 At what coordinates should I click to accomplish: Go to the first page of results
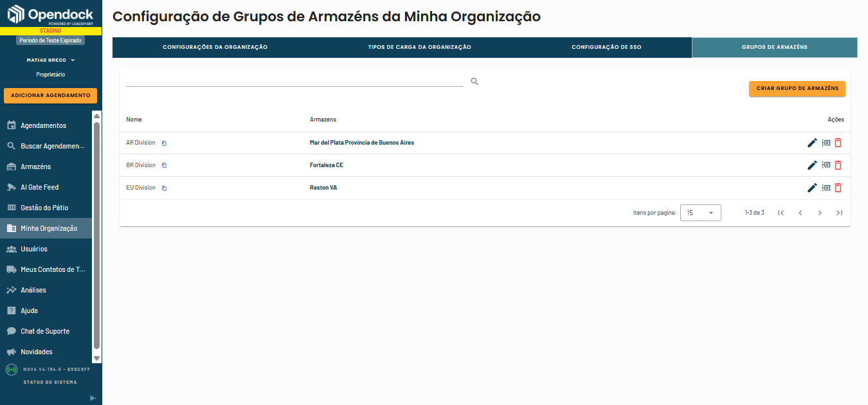[x=781, y=213]
